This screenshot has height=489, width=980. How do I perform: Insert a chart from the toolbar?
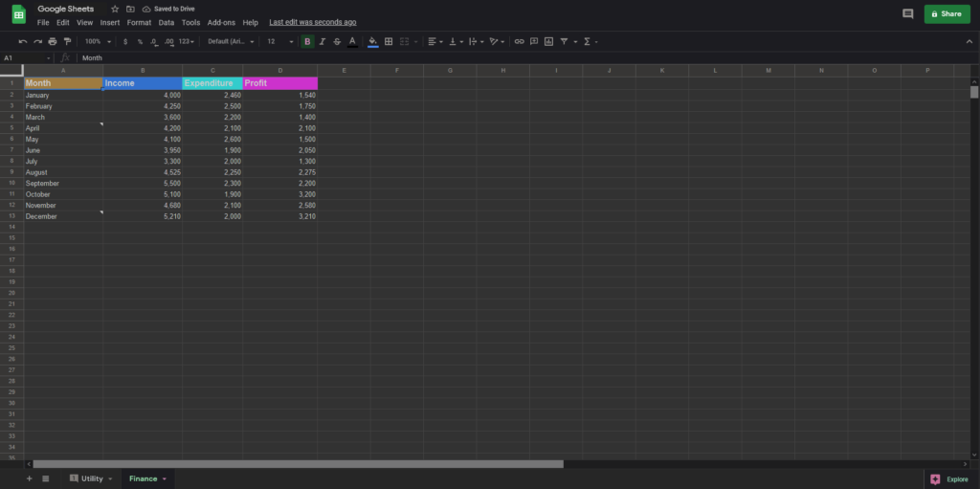[x=548, y=41]
